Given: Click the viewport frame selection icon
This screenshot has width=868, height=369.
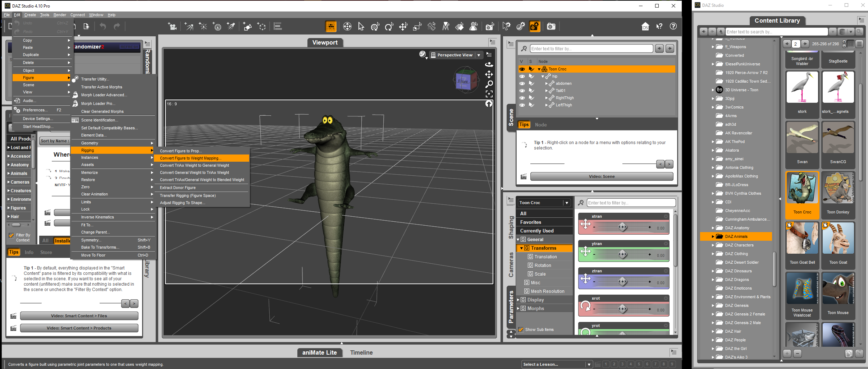Looking at the screenshot, I should 489,94.
